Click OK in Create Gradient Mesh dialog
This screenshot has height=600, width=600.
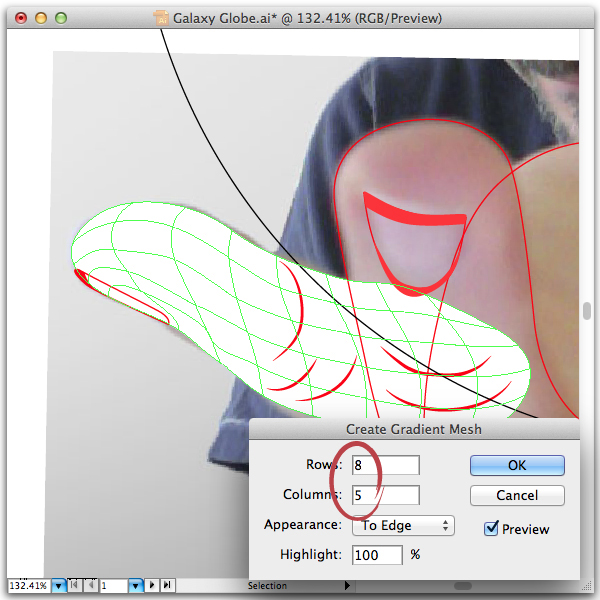tap(517, 465)
